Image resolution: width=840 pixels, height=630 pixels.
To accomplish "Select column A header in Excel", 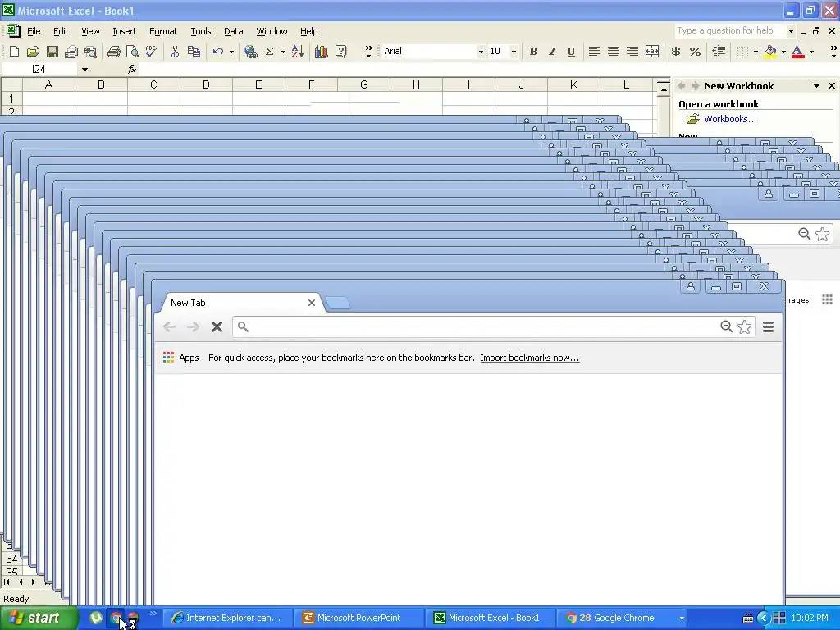I will click(x=48, y=84).
